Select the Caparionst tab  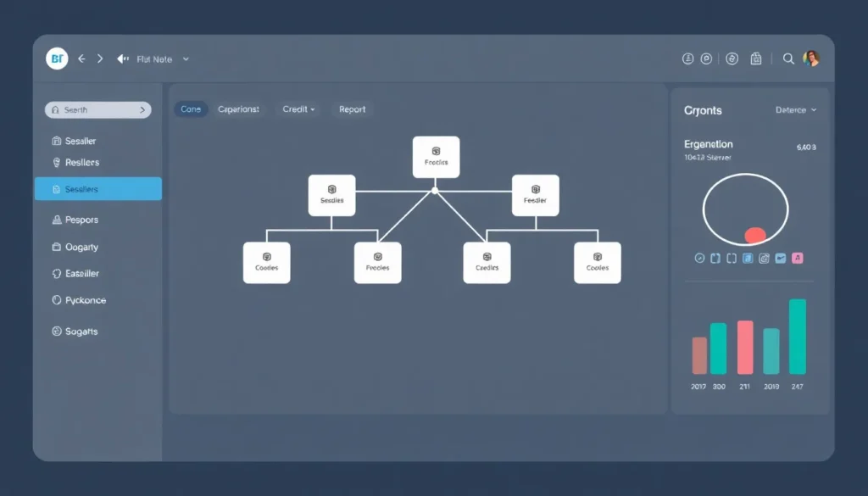click(238, 109)
